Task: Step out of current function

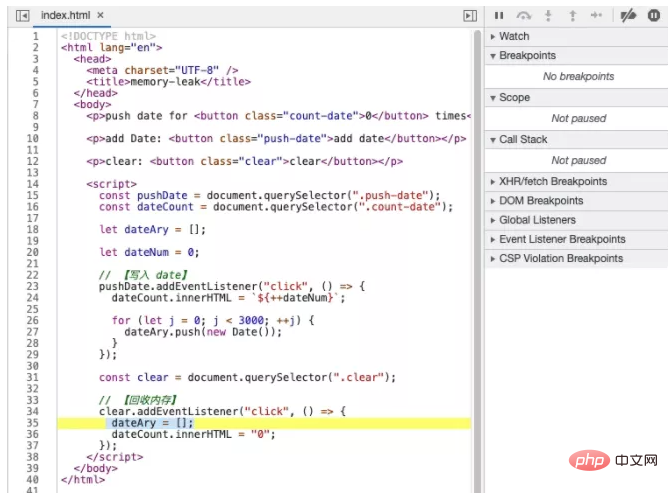Action: [x=573, y=16]
